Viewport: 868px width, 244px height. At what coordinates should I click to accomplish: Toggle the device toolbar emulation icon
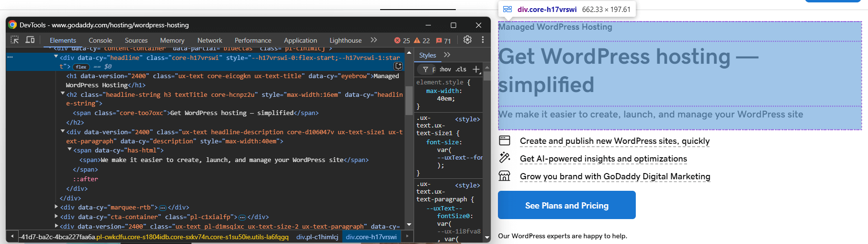tap(30, 40)
